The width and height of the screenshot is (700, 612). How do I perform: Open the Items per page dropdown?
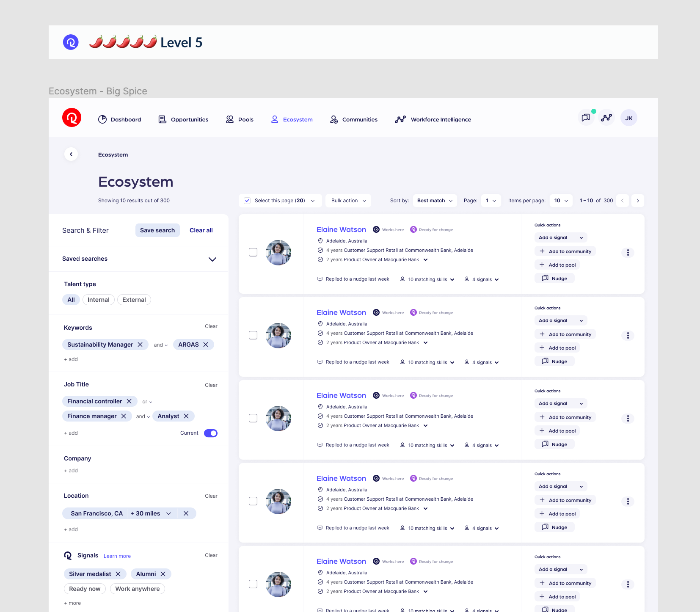pyautogui.click(x=561, y=201)
